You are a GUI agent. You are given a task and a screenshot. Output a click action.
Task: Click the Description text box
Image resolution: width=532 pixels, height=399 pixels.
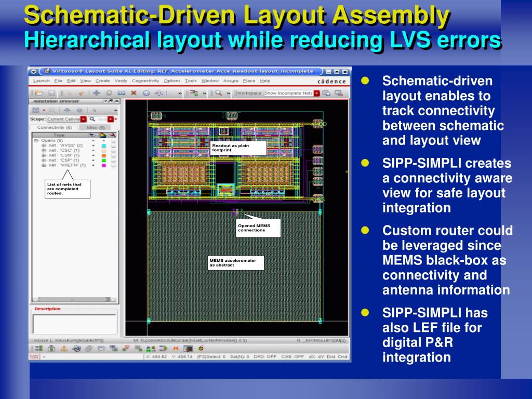pos(75,324)
